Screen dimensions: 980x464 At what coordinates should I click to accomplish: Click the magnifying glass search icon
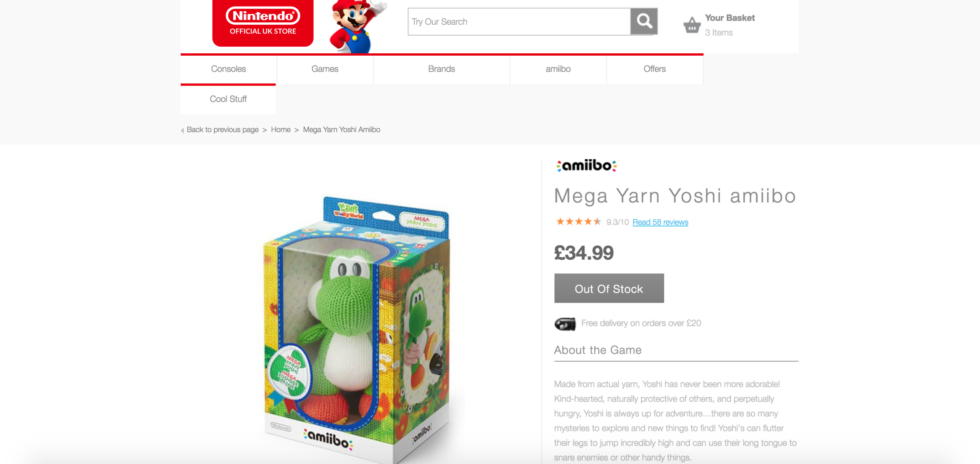point(644,21)
